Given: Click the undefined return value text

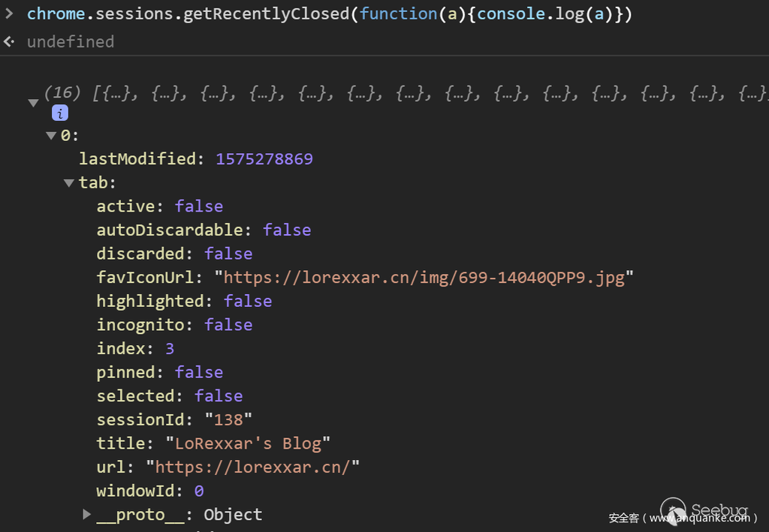Looking at the screenshot, I should tap(71, 42).
